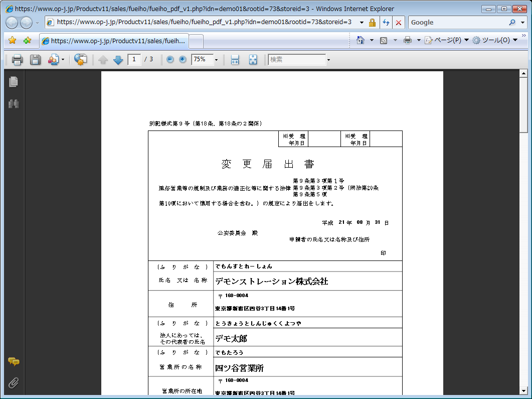Open search provider dropdown arrow
The height and width of the screenshot is (399, 532).
tap(522, 23)
